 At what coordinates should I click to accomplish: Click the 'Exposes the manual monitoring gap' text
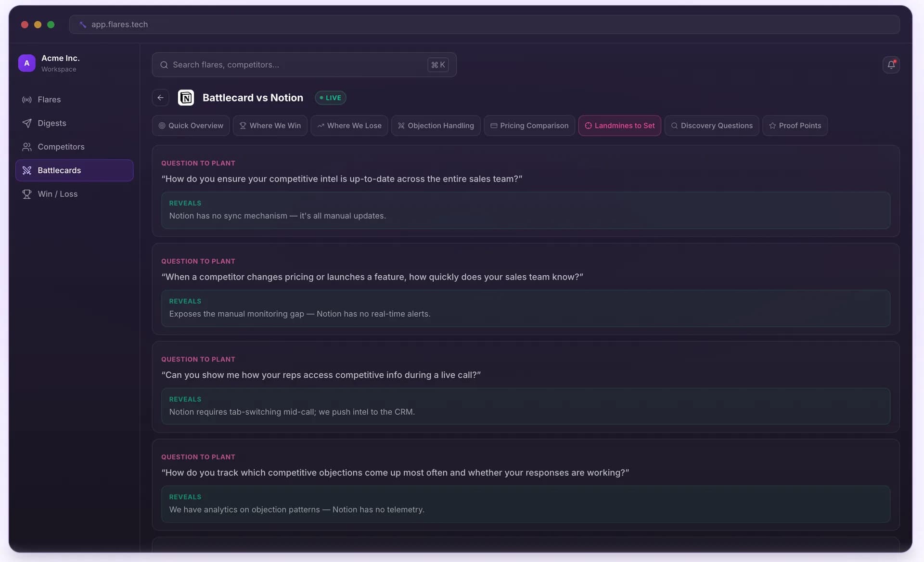tap(300, 314)
